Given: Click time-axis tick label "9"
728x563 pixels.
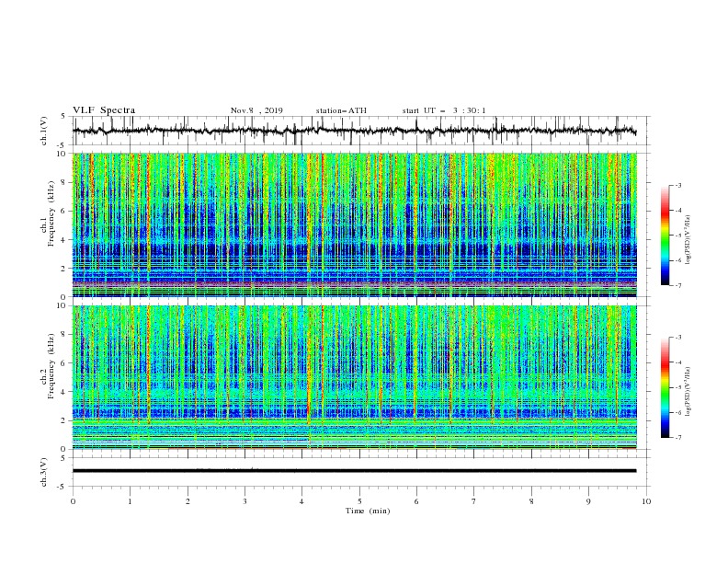Looking at the screenshot, I should (588, 501).
